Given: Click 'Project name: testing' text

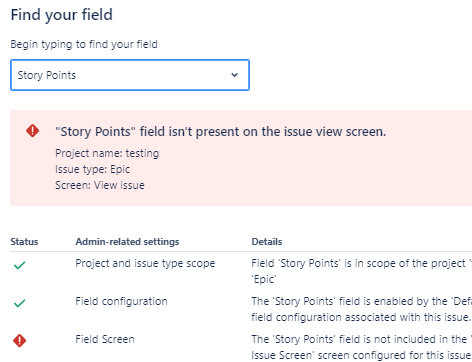Looking at the screenshot, I should [107, 153].
